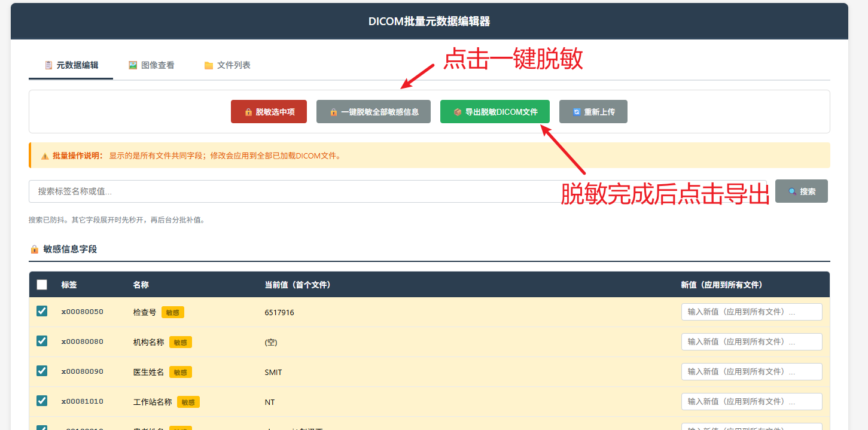Screen dimensions: 868x430
Task: Click the 脱敏选中项 red button
Action: 269,112
